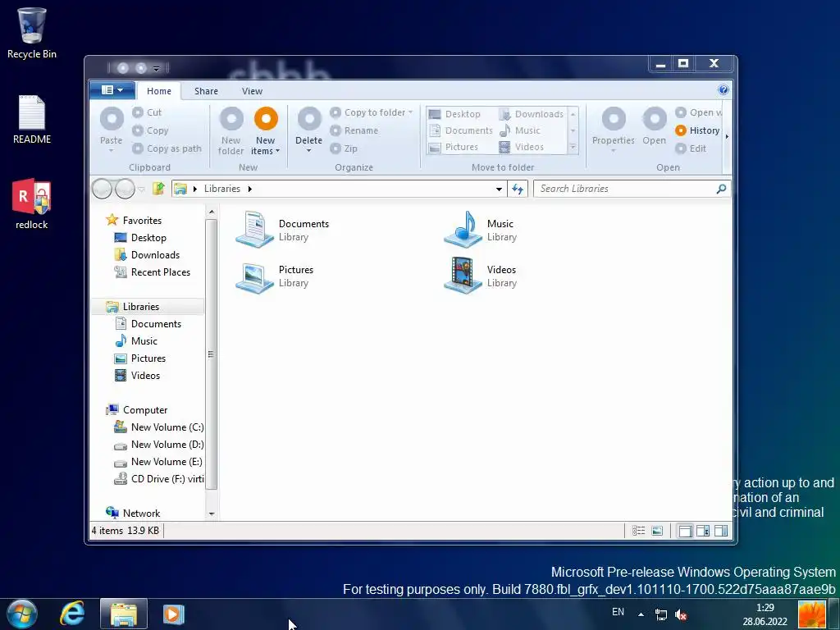Open the Documents library in content pane
This screenshot has width=840, height=630.
pyautogui.click(x=282, y=230)
